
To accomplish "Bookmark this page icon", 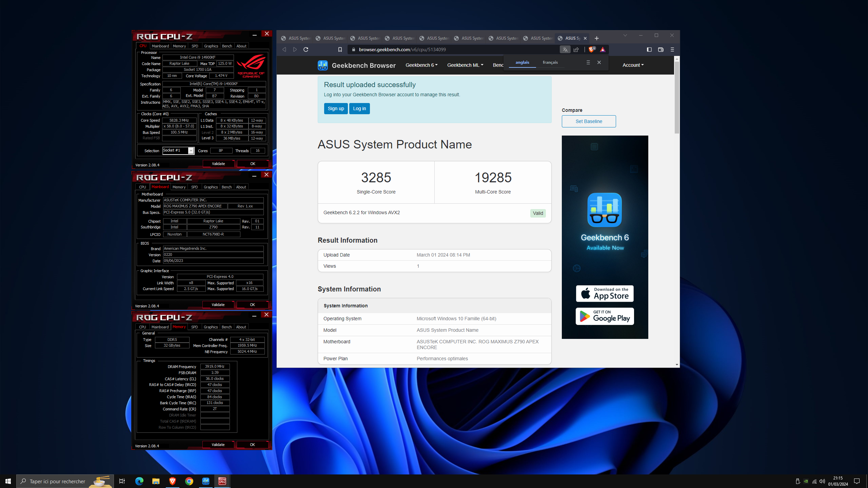I will (340, 49).
